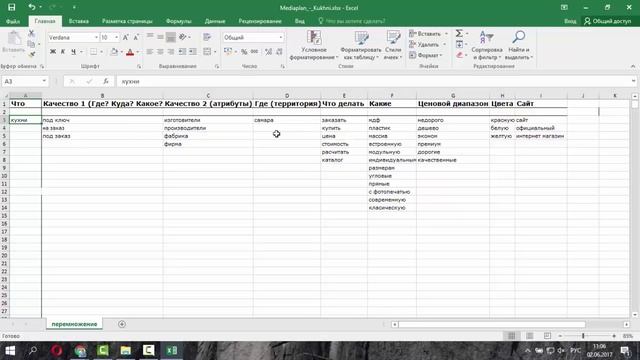This screenshot has width=640, height=360.
Task: Cut selection with the scissors icon
Action: (x=31, y=34)
